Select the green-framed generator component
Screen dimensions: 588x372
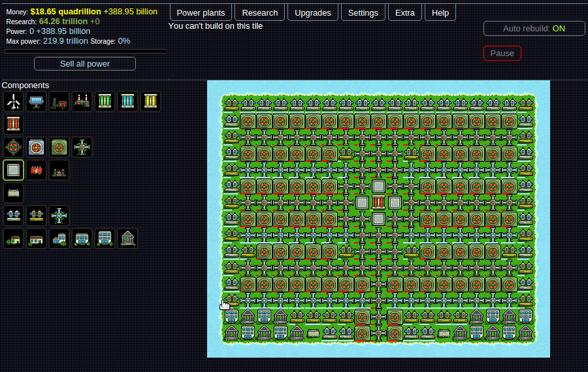59,147
